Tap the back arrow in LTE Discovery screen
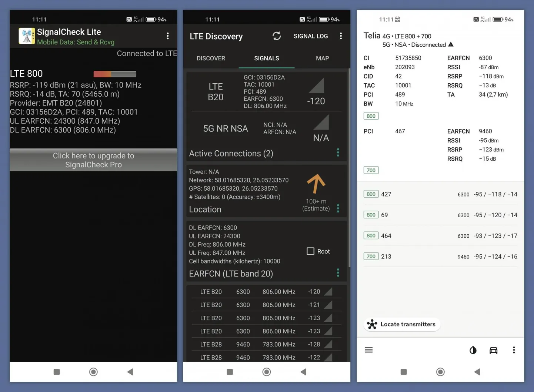The width and height of the screenshot is (534, 392). coord(303,372)
